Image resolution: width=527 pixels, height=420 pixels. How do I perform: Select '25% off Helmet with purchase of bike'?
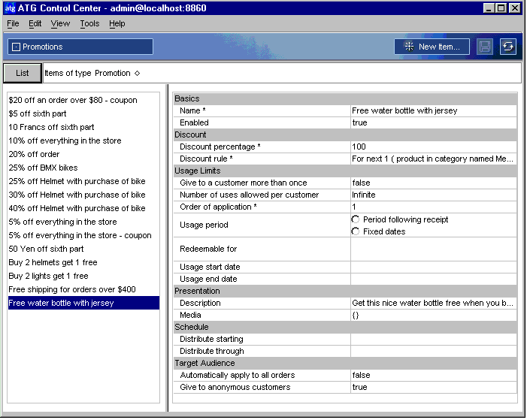(x=83, y=181)
